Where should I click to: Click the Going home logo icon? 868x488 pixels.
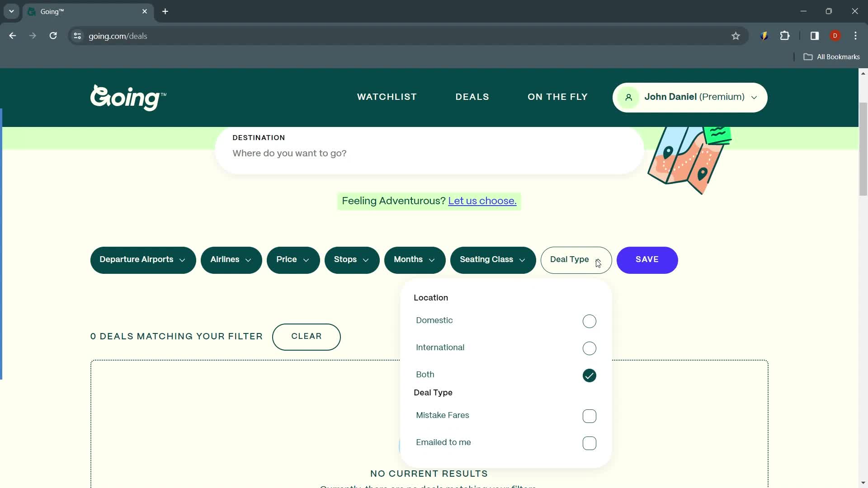pyautogui.click(x=128, y=97)
